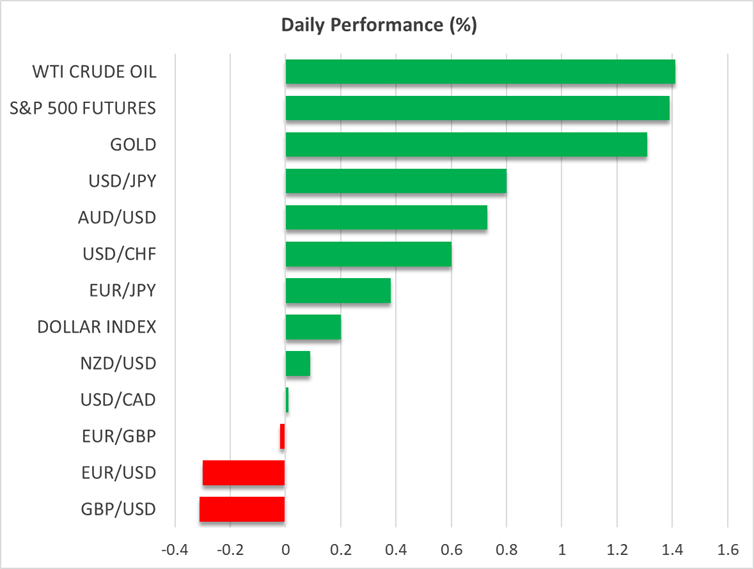The height and width of the screenshot is (569, 754).
Task: Click the Gold performance bar
Action: [x=466, y=145]
